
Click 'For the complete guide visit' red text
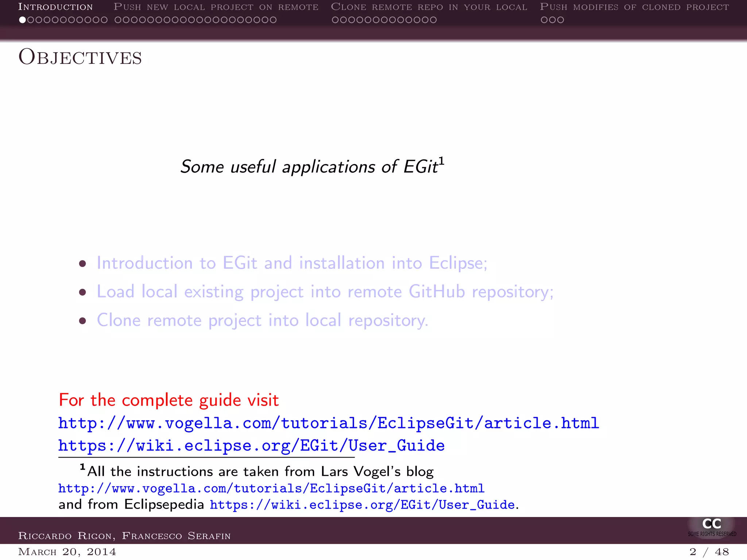coord(169,400)
